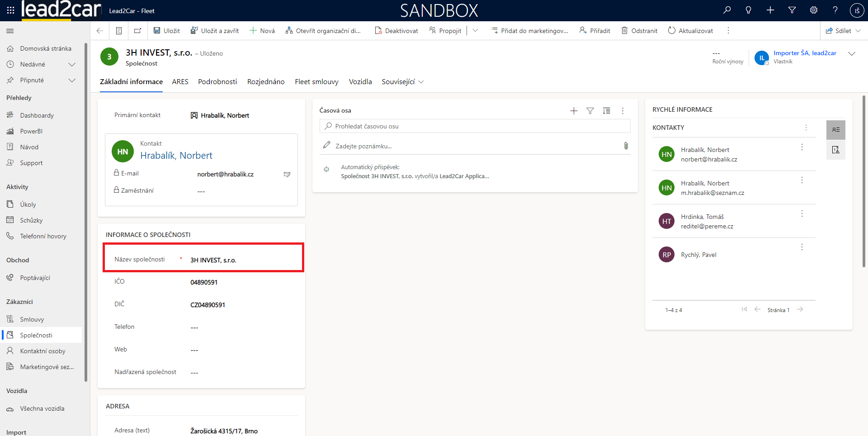Open the Hrabalík, Norbert contact link
The width and height of the screenshot is (868, 436).
[x=176, y=156]
